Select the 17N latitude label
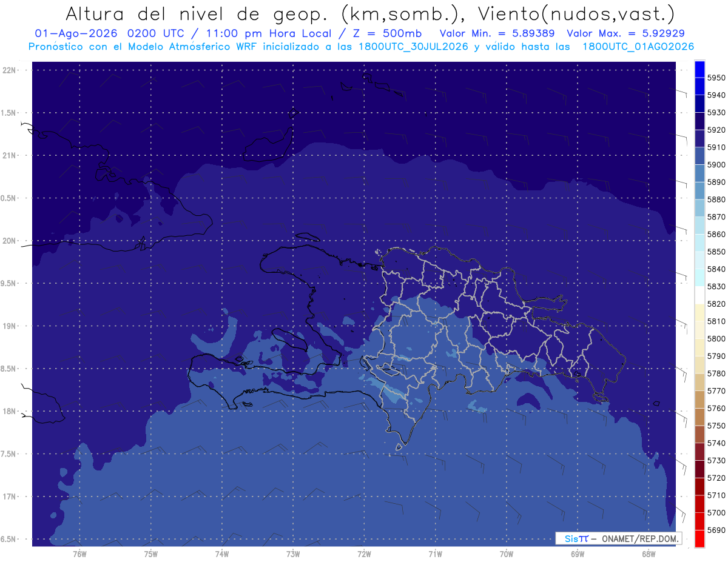Screen dimensions: 728x562 [10, 497]
